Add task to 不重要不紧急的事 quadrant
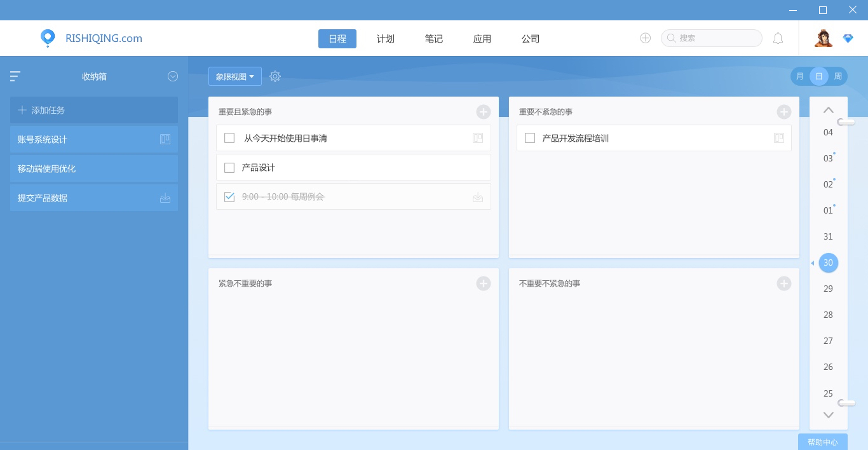Viewport: 868px width, 450px height. point(784,283)
